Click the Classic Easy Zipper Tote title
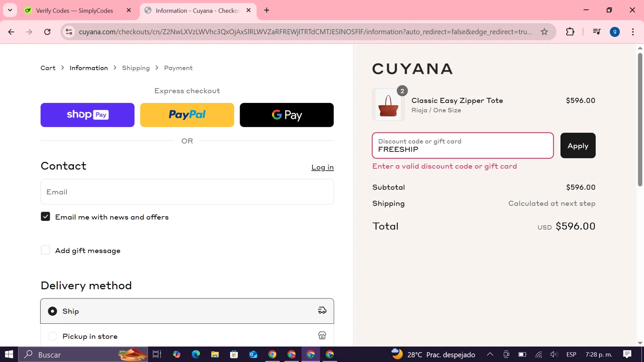644x362 pixels. point(457,100)
